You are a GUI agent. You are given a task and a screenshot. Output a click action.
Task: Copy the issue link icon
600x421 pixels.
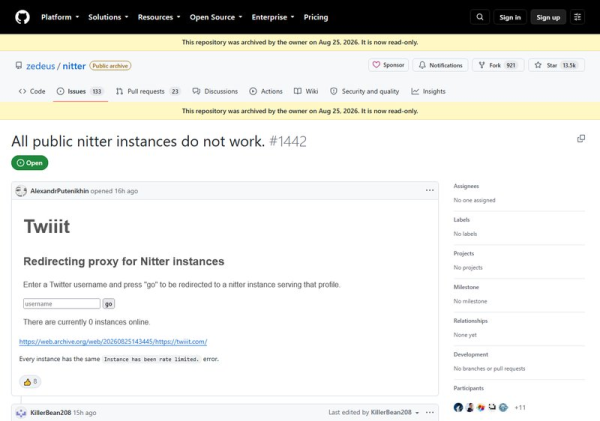tap(581, 139)
